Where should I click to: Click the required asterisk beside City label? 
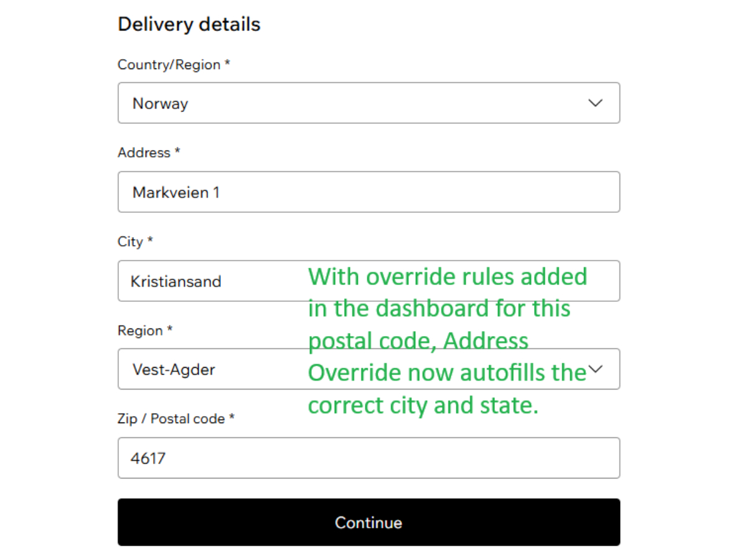[150, 240]
